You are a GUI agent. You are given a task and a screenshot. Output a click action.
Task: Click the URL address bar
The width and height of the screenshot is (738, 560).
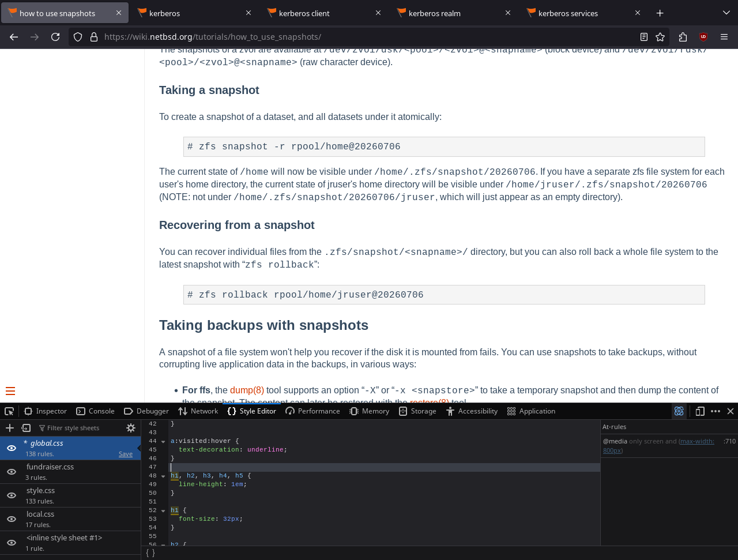pos(368,37)
